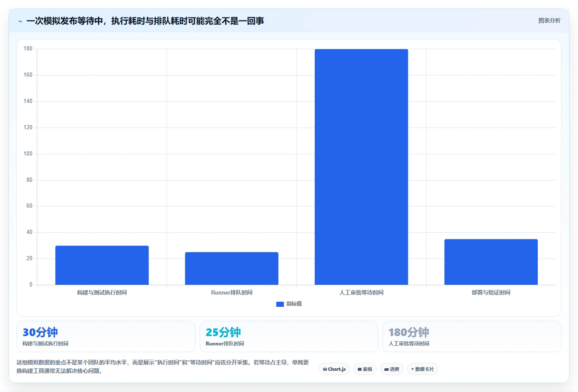Open the 180分钟 人工审批等待时间 card
This screenshot has width=578, height=392.
click(x=472, y=336)
